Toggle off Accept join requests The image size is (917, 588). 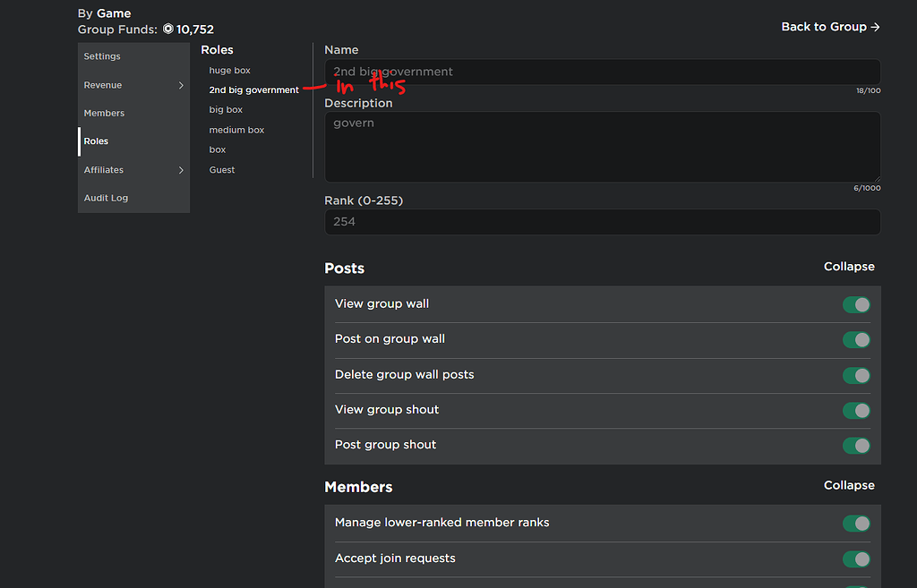point(856,558)
